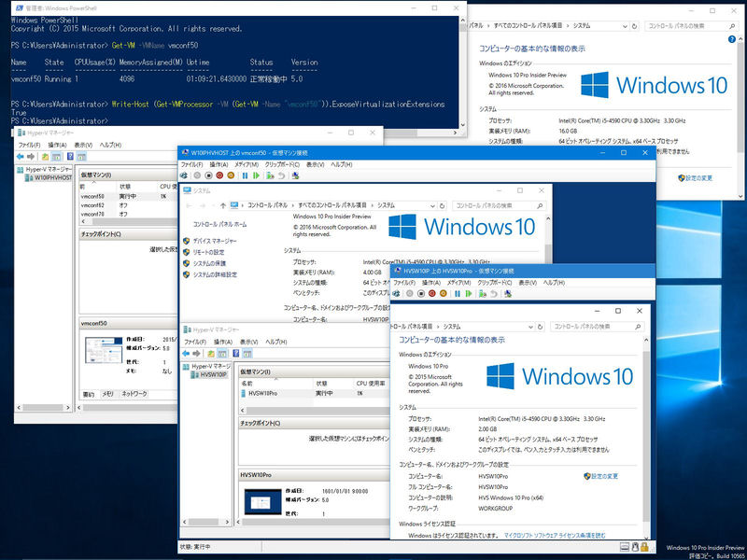Click Up folder icon in host Hyper-V Manager toolbar
The height and width of the screenshot is (560, 747).
click(45, 157)
